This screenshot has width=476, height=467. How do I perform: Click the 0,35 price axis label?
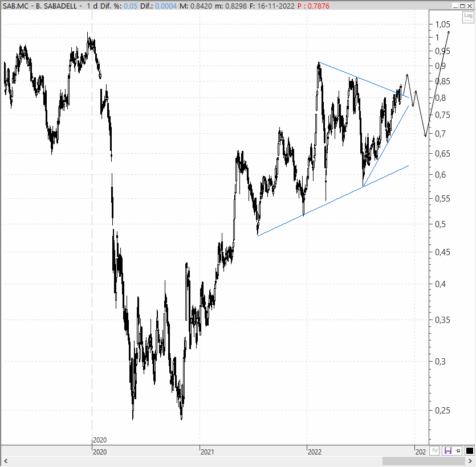point(442,320)
